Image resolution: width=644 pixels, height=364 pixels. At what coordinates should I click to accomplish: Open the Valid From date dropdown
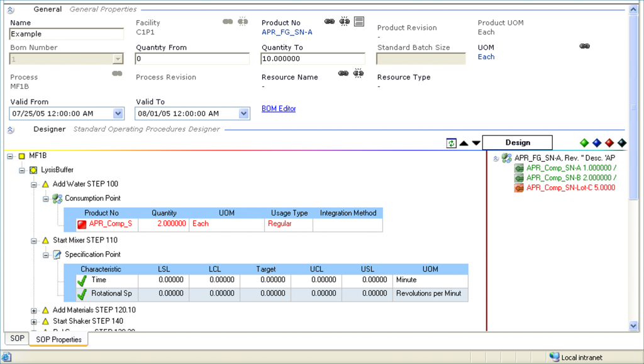coord(118,113)
